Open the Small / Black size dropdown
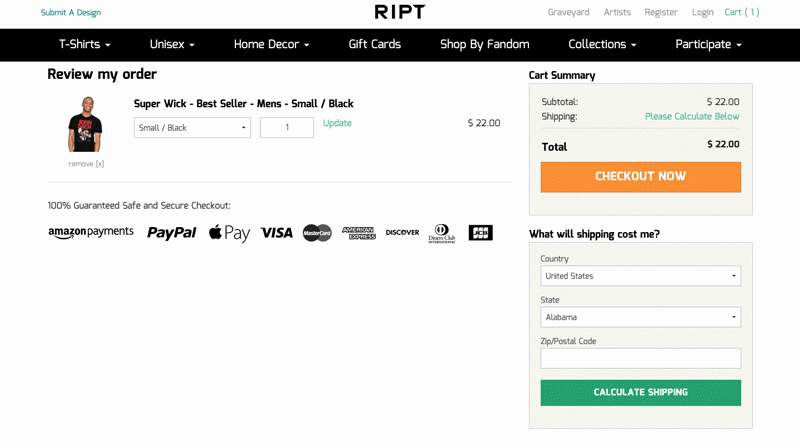The width and height of the screenshot is (800, 448). click(192, 128)
